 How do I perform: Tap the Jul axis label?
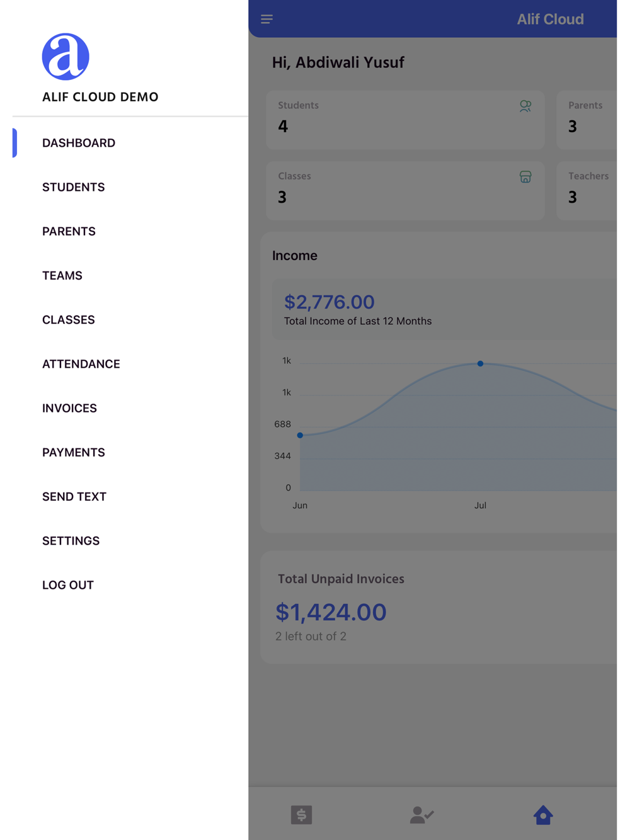(480, 505)
